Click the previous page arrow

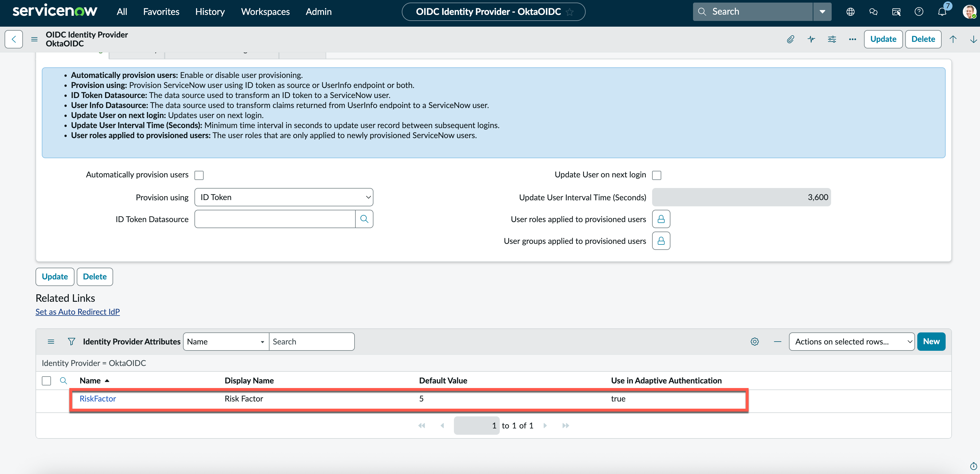pyautogui.click(x=442, y=426)
